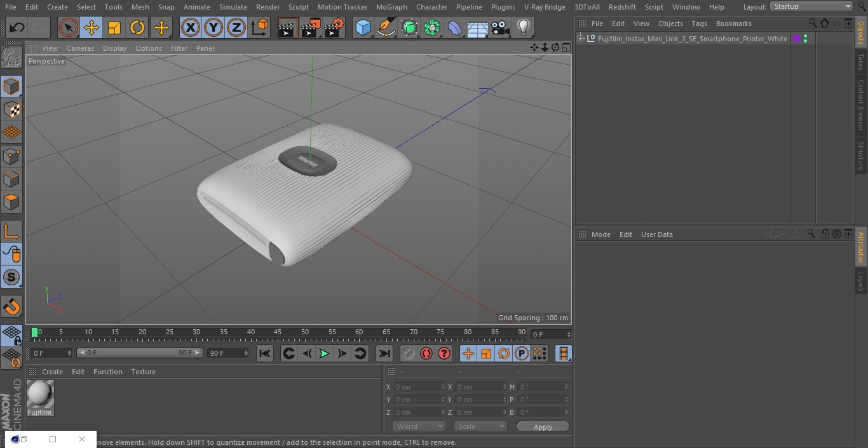Image resolution: width=868 pixels, height=448 pixels.
Task: Click the purple layer color swatch
Action: [797, 39]
